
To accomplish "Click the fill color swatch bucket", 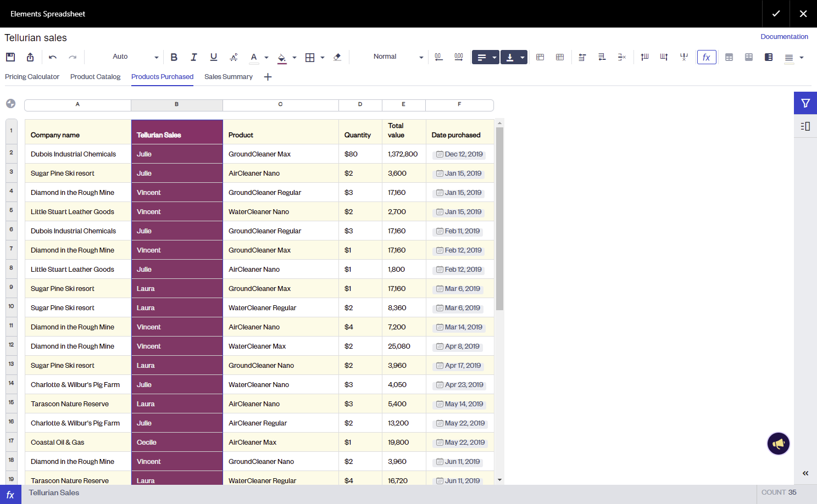I will (282, 57).
